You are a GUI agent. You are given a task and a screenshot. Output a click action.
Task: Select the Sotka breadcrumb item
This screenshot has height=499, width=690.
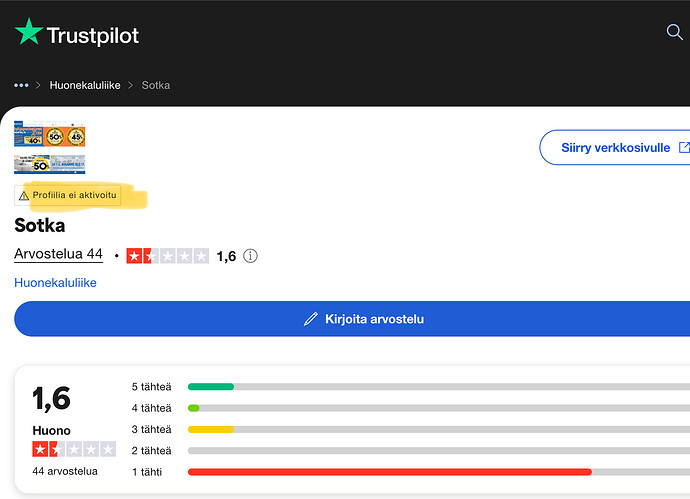point(156,85)
